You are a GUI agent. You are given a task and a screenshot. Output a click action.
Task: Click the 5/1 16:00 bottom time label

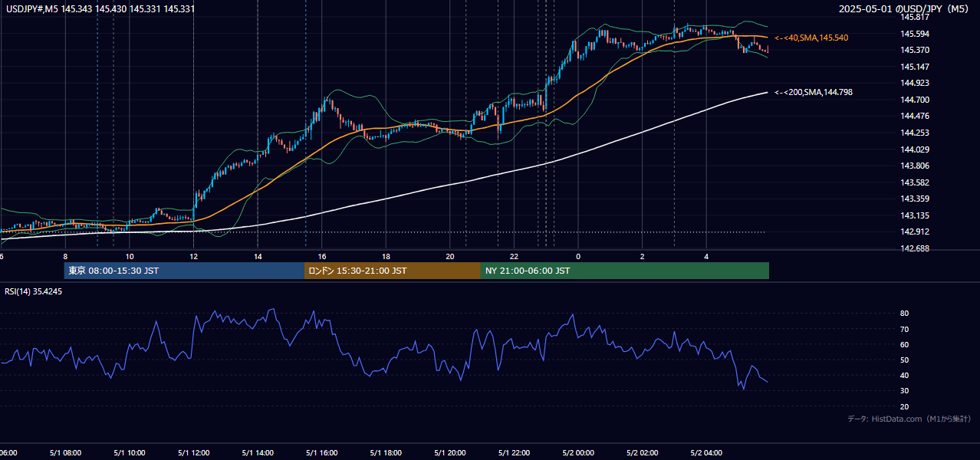coord(321,453)
